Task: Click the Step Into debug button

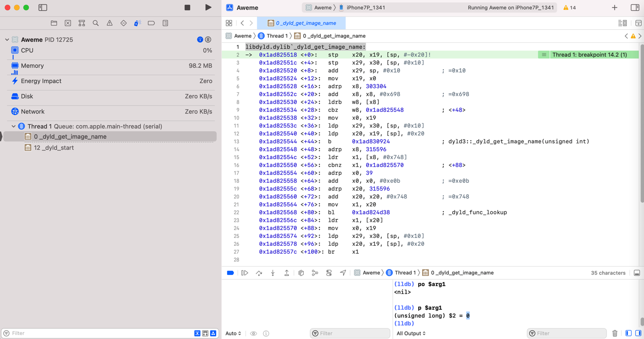Action: pyautogui.click(x=273, y=273)
